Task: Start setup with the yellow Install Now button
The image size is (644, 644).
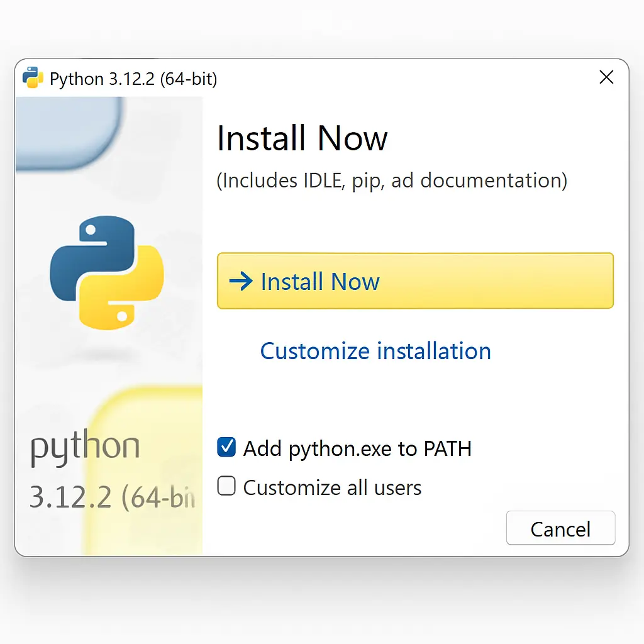Action: coord(415,281)
